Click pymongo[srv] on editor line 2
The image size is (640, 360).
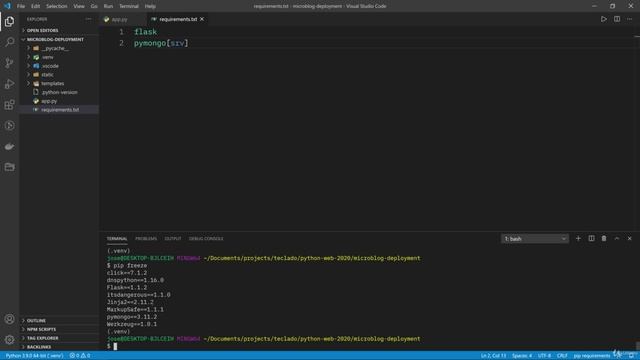(161, 43)
